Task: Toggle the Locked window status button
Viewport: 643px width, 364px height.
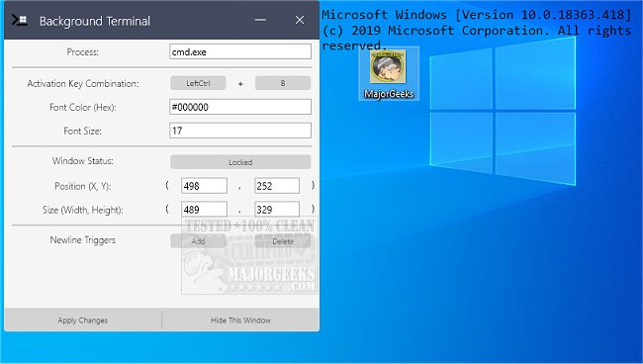Action: (x=240, y=162)
